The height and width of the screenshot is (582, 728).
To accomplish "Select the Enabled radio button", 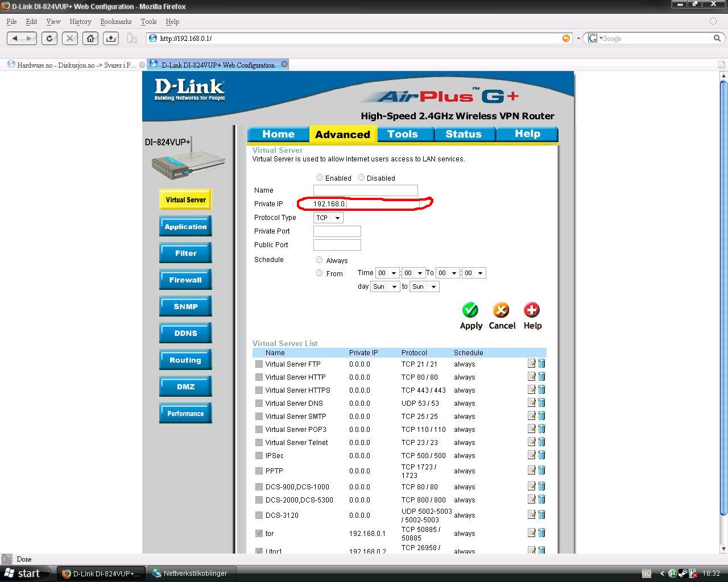I will tap(320, 178).
